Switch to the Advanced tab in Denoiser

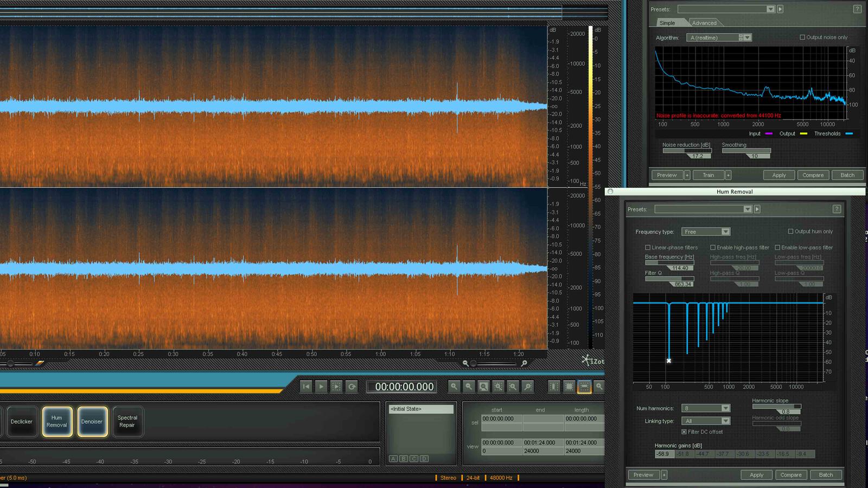click(x=704, y=23)
